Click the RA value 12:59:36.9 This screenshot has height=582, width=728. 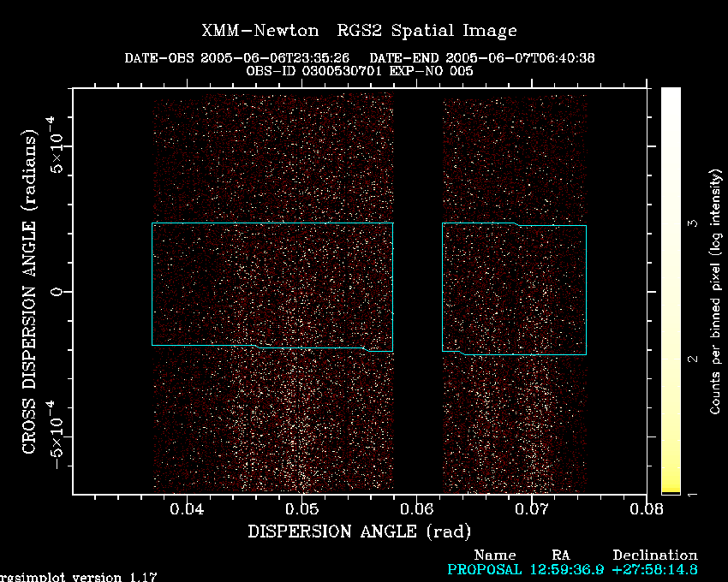pyautogui.click(x=567, y=569)
